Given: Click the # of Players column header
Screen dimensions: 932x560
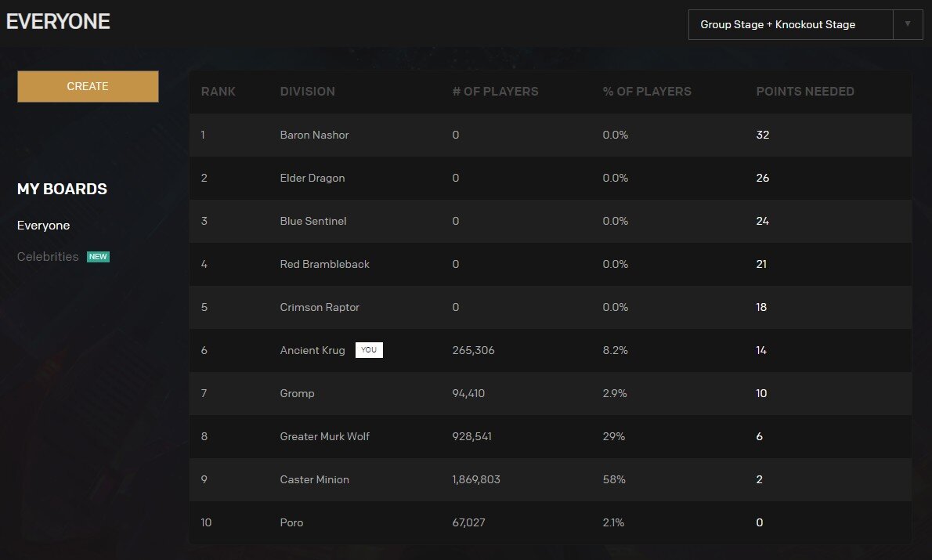Looking at the screenshot, I should (495, 92).
